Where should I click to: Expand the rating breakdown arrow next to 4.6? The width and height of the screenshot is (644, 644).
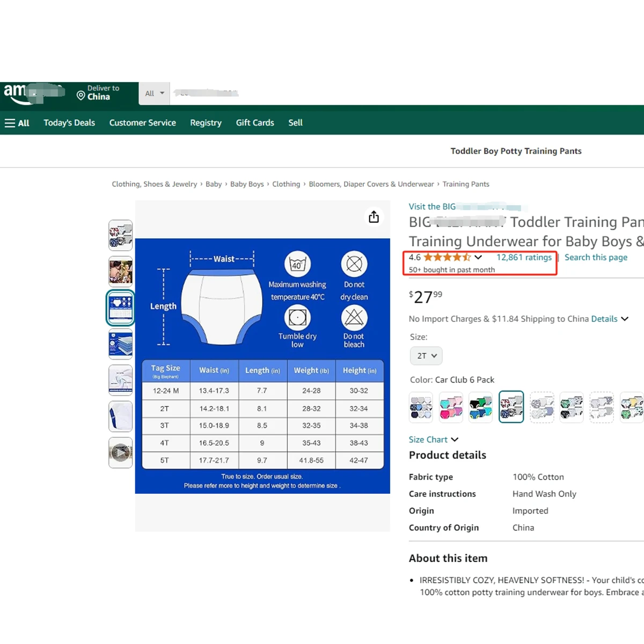(478, 257)
